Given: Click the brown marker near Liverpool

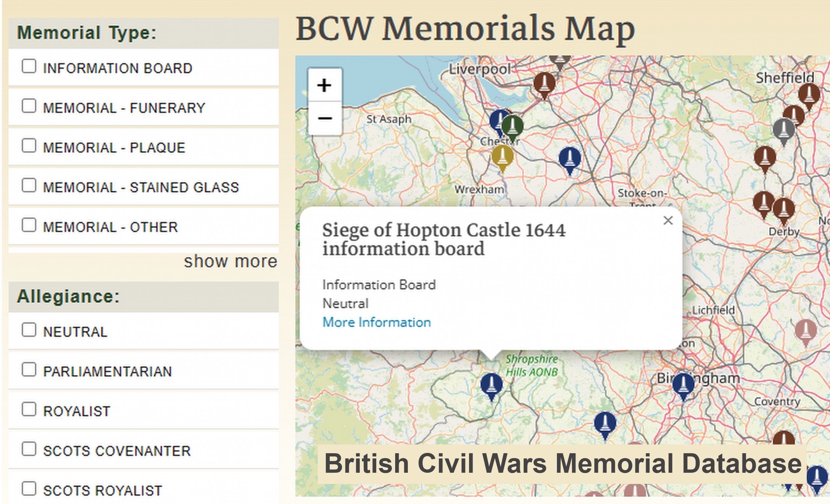Looking at the screenshot, I should click(544, 83).
